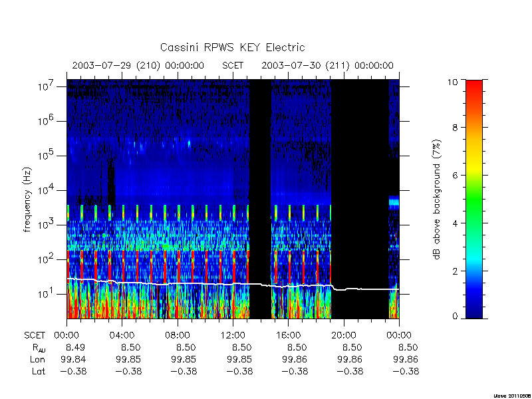The width and height of the screenshot is (532, 399).
Task: Click the R_AU value under '16:00'
Action: pyautogui.click(x=297, y=347)
